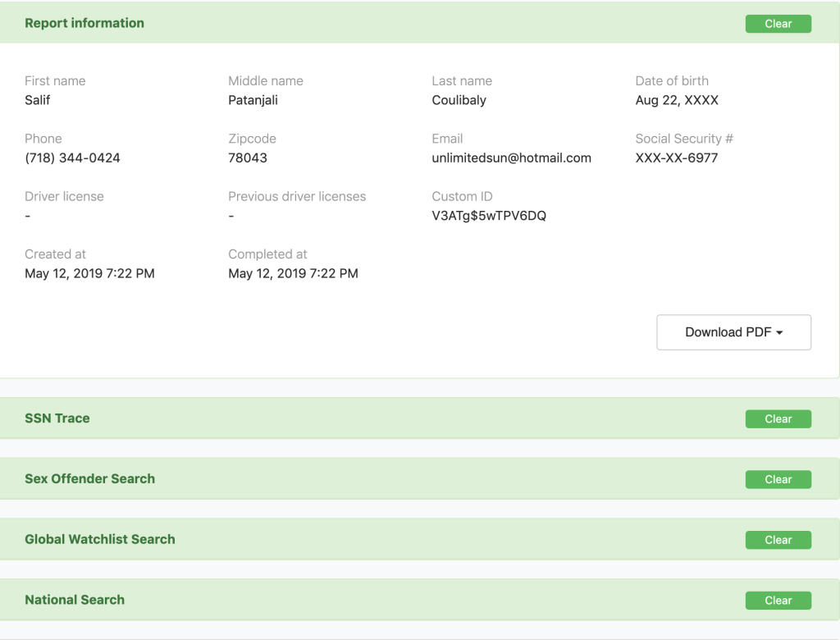Viewport: 840px width, 640px height.
Task: Expand the National Search section
Action: 75,600
